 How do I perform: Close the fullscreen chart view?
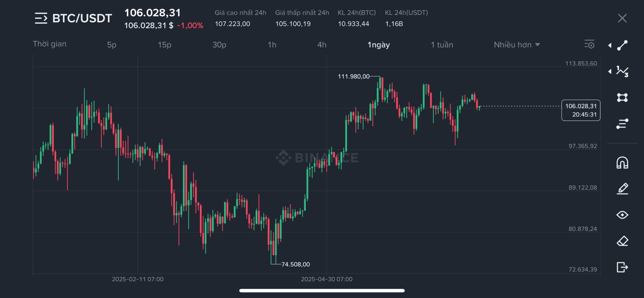(622, 18)
